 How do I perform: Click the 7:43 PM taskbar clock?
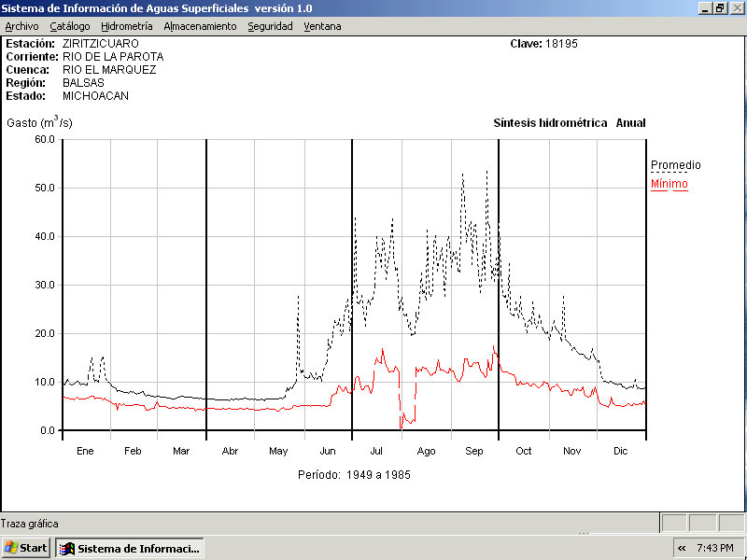[x=720, y=548]
